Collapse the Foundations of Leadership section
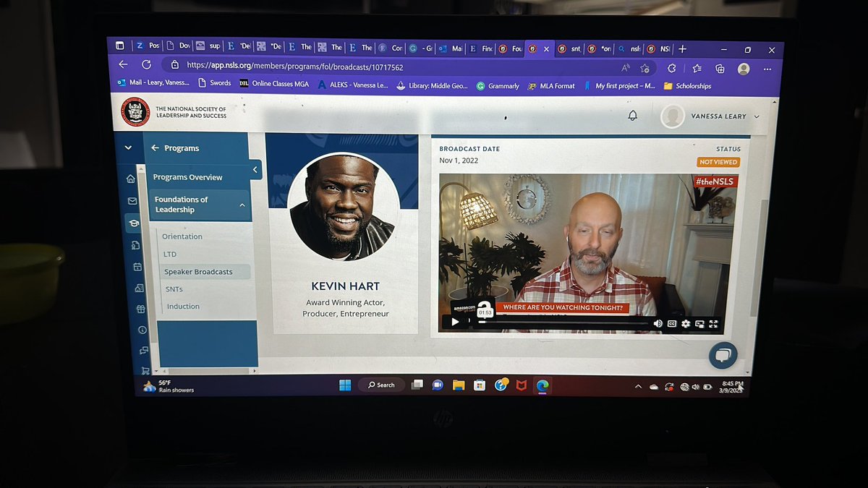This screenshot has height=488, width=868. point(242,205)
